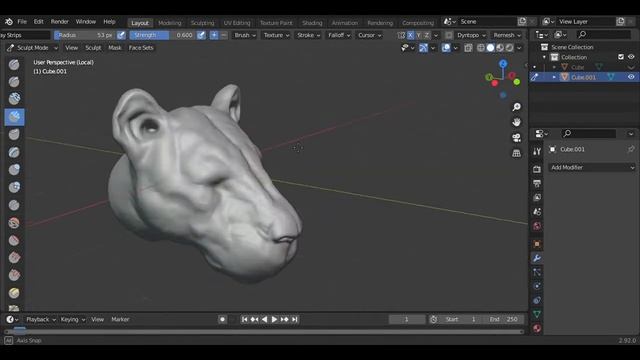The image size is (640, 360).
Task: Select the Fill brush
Action: tap(14, 258)
